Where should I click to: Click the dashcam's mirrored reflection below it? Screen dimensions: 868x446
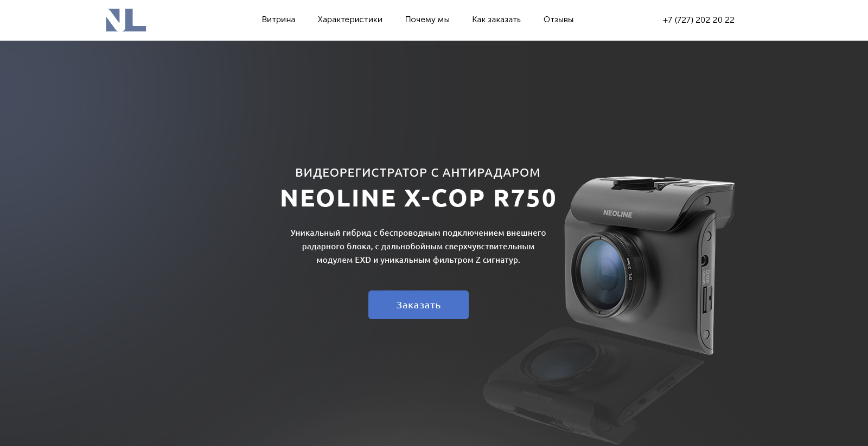(591, 386)
